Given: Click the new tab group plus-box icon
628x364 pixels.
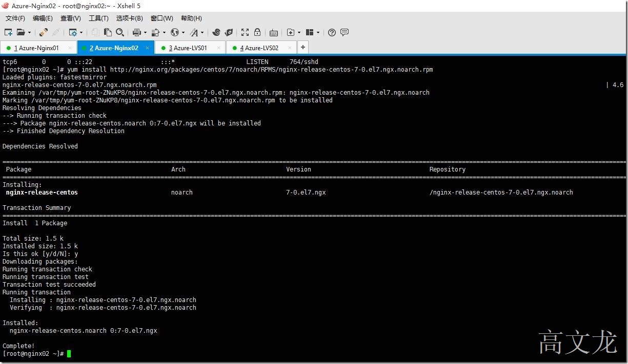Looking at the screenshot, I should point(291,32).
